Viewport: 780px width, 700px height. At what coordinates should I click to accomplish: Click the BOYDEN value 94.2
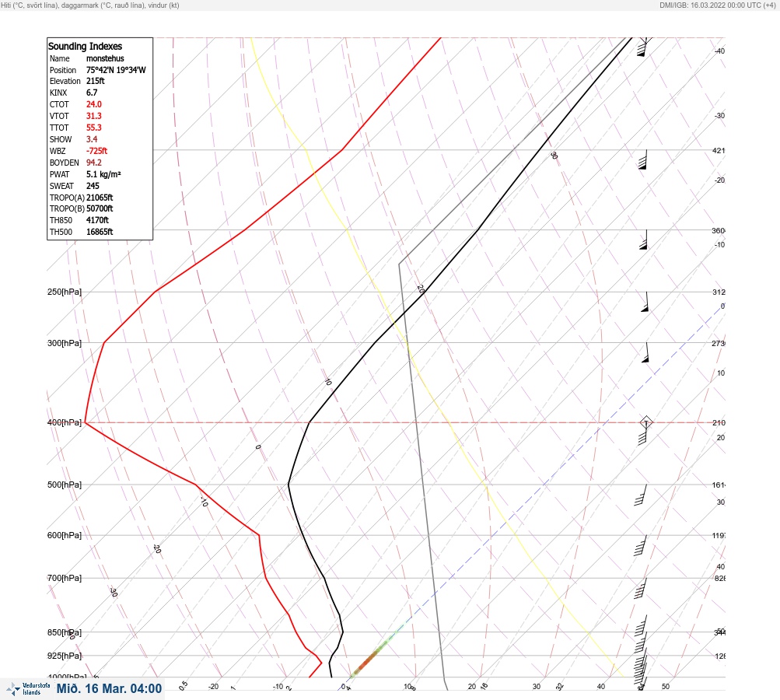93,163
